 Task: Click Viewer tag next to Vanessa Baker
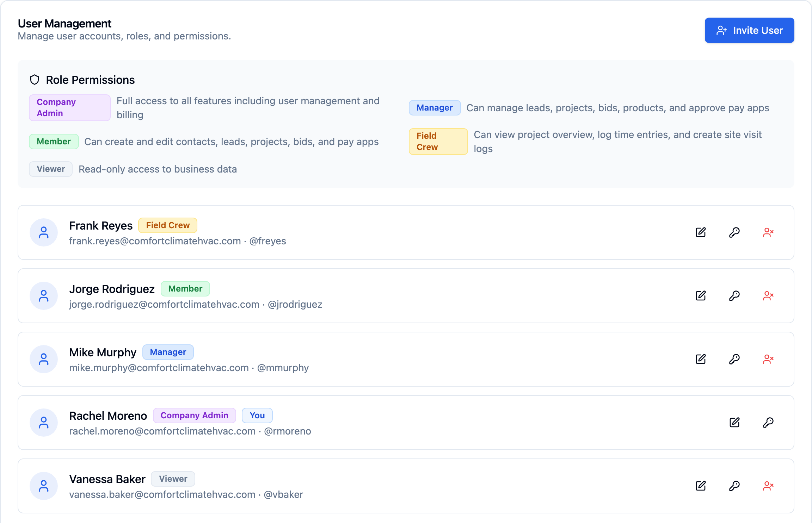click(173, 479)
